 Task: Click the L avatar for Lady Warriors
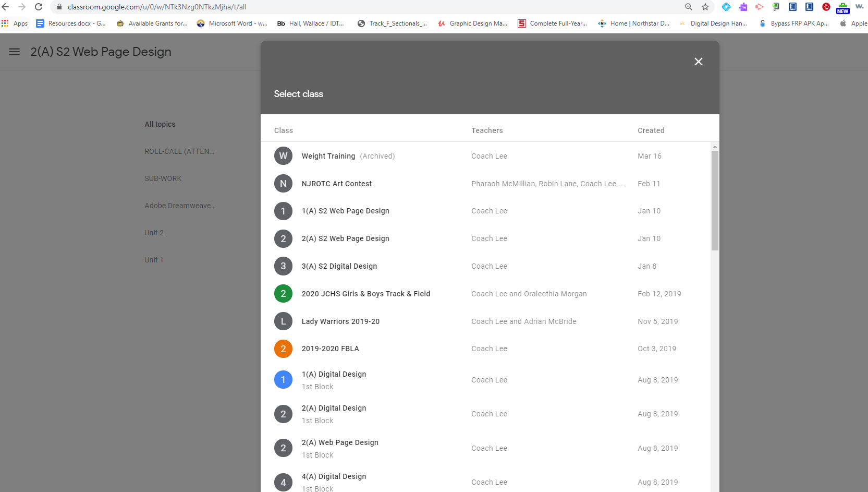[x=283, y=321]
